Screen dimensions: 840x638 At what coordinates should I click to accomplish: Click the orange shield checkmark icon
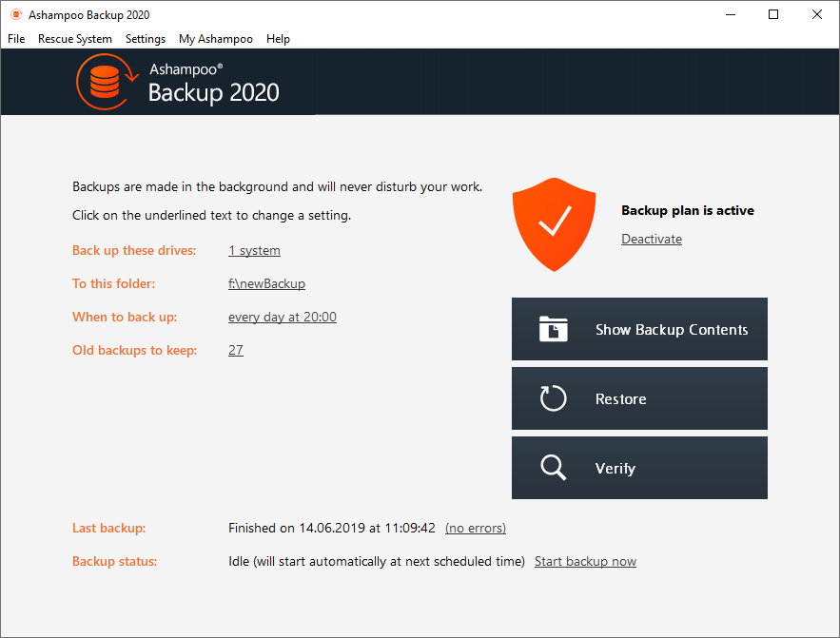point(554,224)
